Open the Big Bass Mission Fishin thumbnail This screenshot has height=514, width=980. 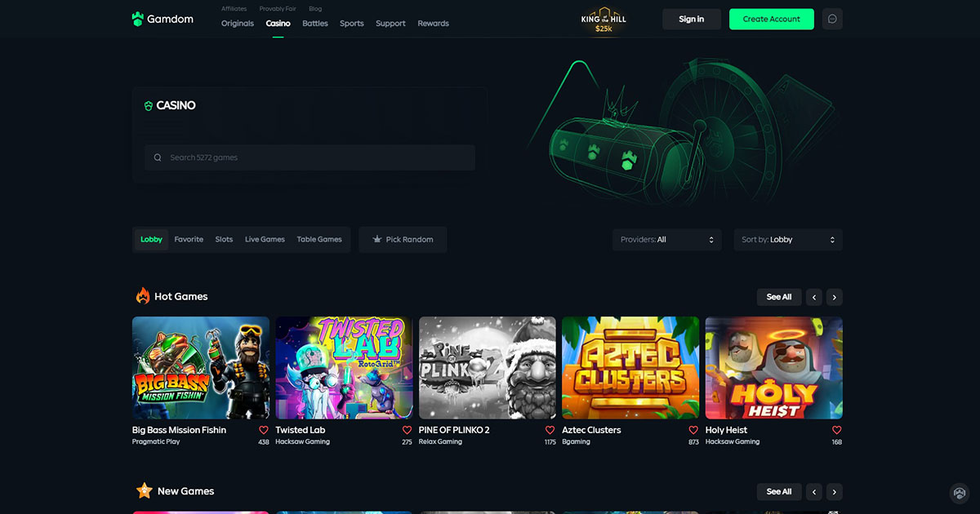point(201,368)
